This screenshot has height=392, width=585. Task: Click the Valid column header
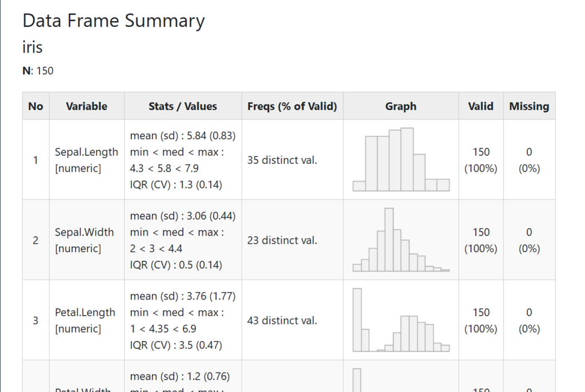481,106
